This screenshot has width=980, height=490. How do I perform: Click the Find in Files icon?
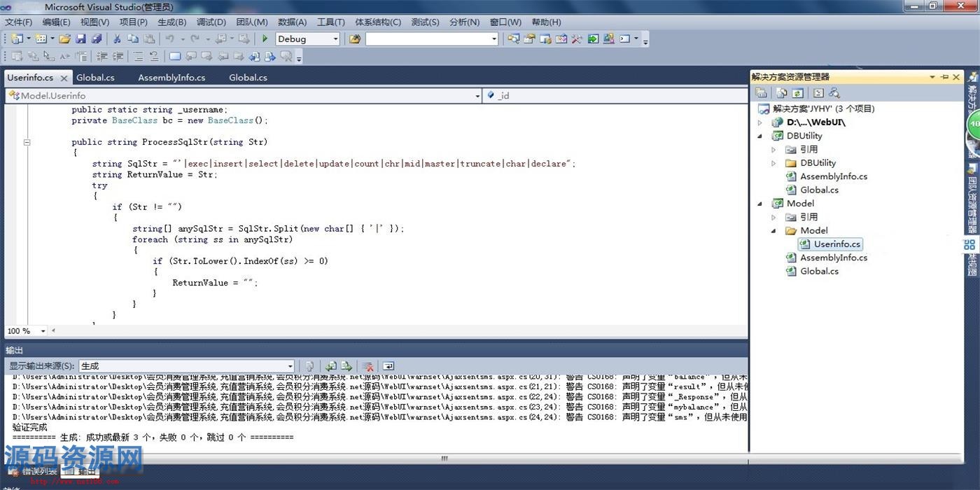tap(355, 38)
